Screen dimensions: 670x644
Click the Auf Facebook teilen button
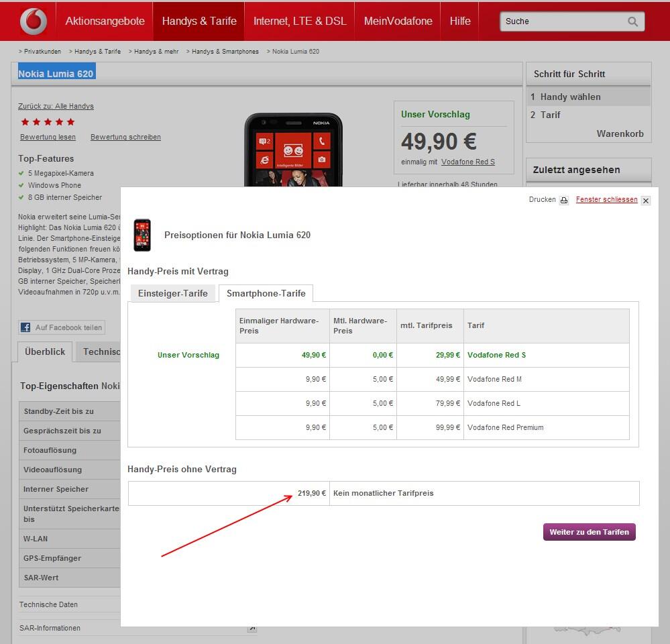[62, 327]
